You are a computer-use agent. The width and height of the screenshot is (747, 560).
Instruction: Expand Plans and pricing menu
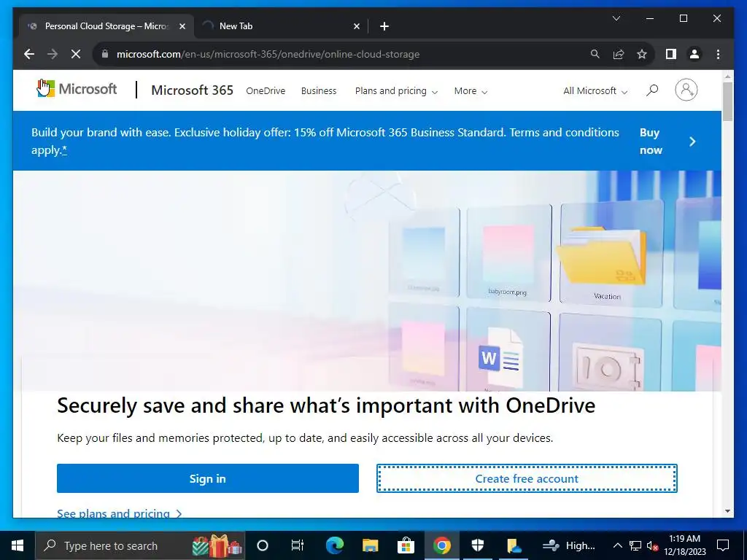(396, 91)
